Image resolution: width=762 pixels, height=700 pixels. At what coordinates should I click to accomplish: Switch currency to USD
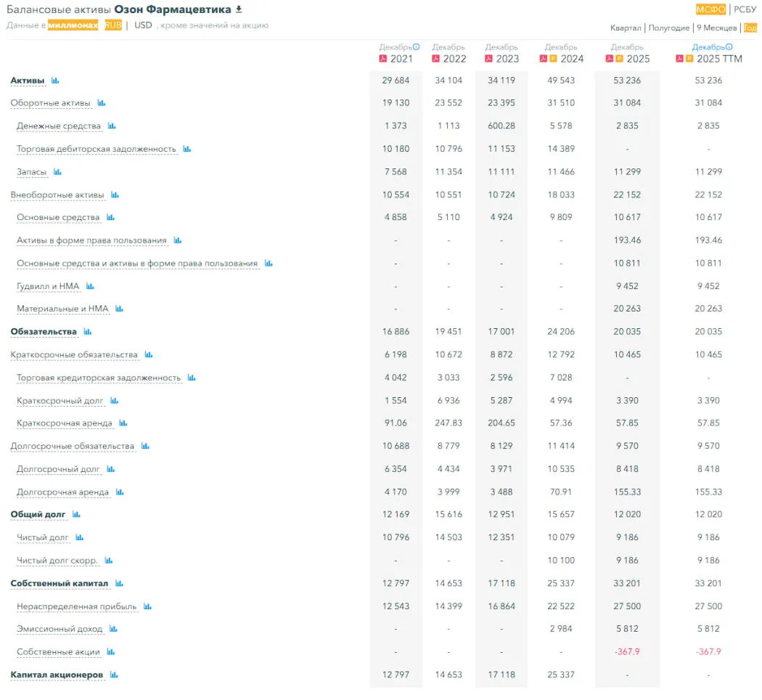pos(143,25)
